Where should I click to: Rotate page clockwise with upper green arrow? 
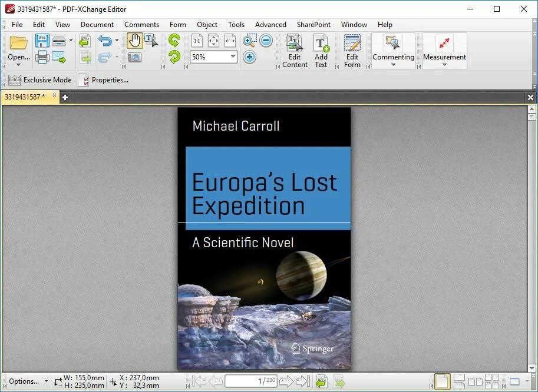[x=174, y=41]
